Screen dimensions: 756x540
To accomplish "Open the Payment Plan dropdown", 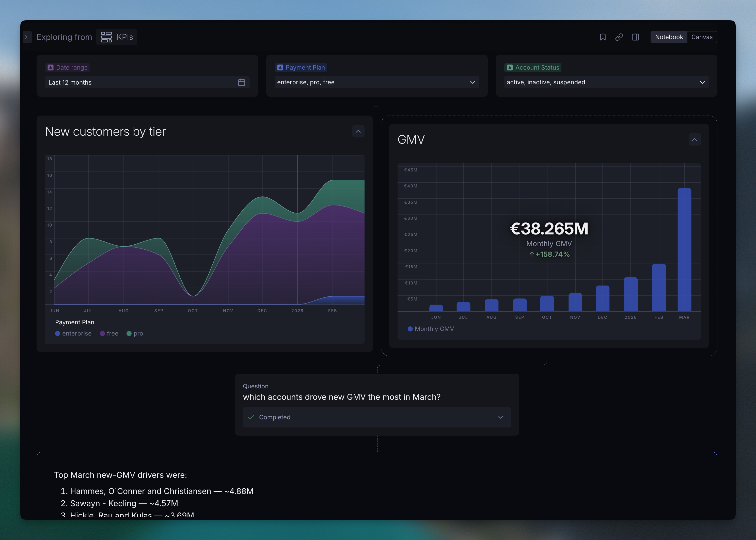I will pyautogui.click(x=377, y=82).
